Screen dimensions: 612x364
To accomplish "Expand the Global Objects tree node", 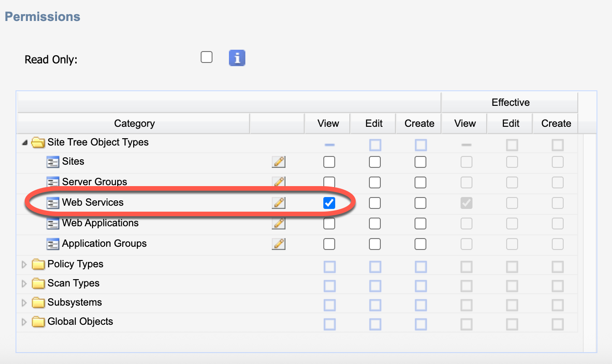I will point(24,322).
